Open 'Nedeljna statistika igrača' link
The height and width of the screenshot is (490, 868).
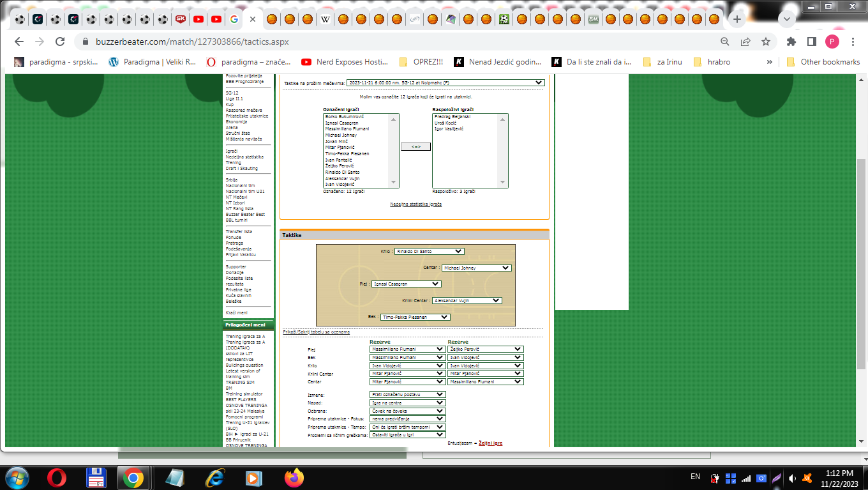click(x=415, y=204)
